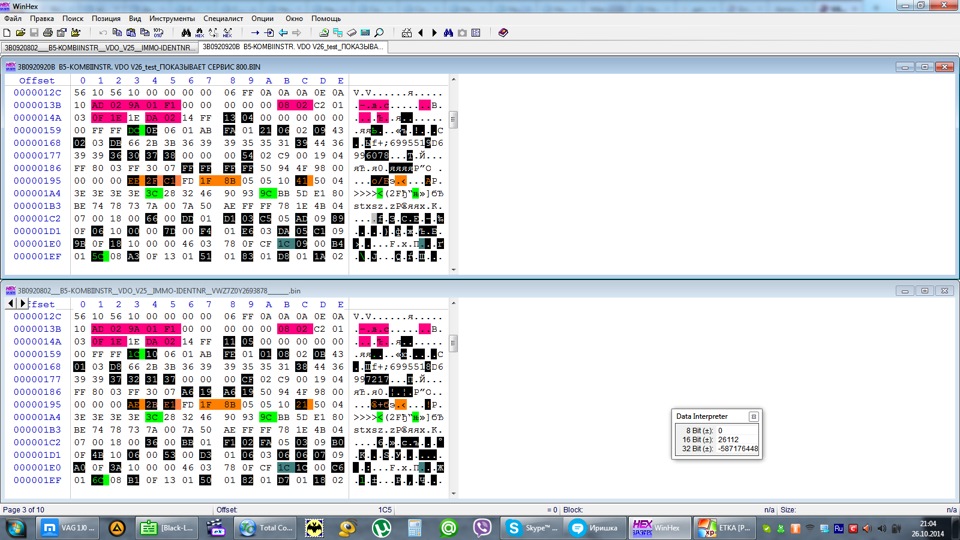Click Find Hex Values binoculars icon
960x540 pixels.
click(200, 32)
